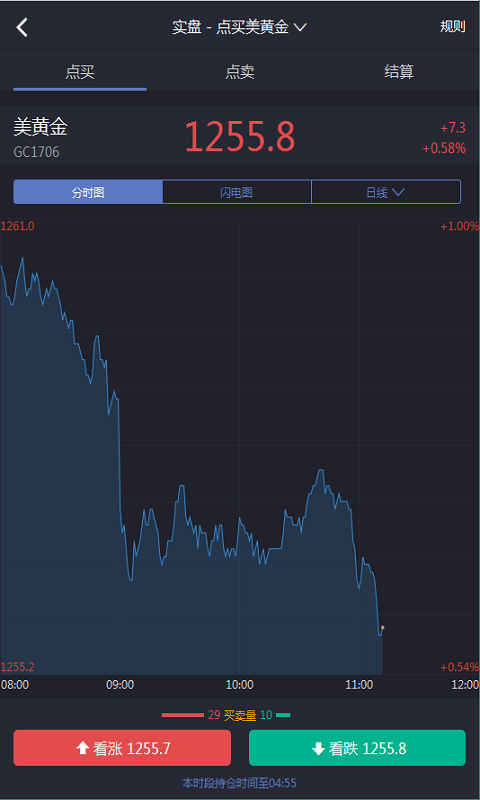Tap the red 看涨 1255.7 button
This screenshot has width=480, height=800.
point(122,748)
